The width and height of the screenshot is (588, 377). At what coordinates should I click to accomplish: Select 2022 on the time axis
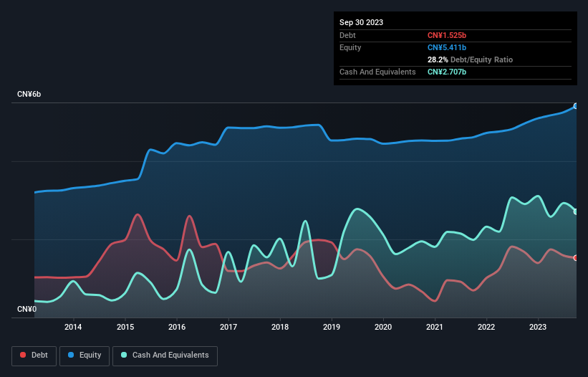(487, 328)
